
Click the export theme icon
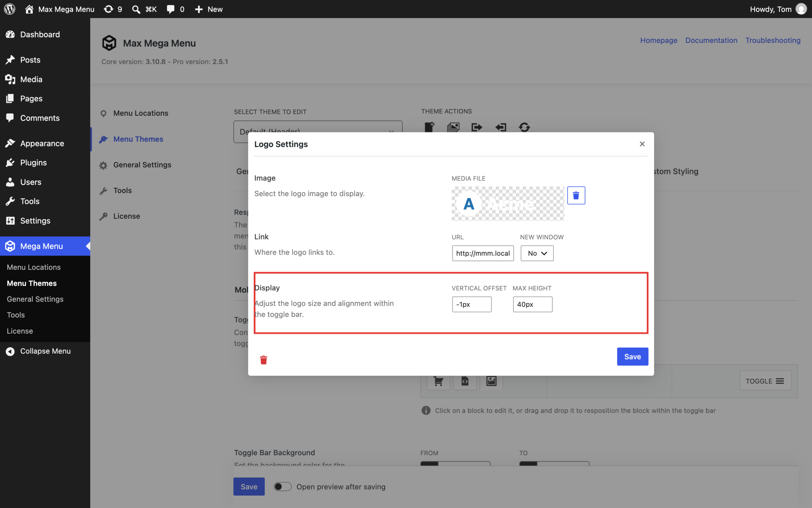click(x=477, y=127)
